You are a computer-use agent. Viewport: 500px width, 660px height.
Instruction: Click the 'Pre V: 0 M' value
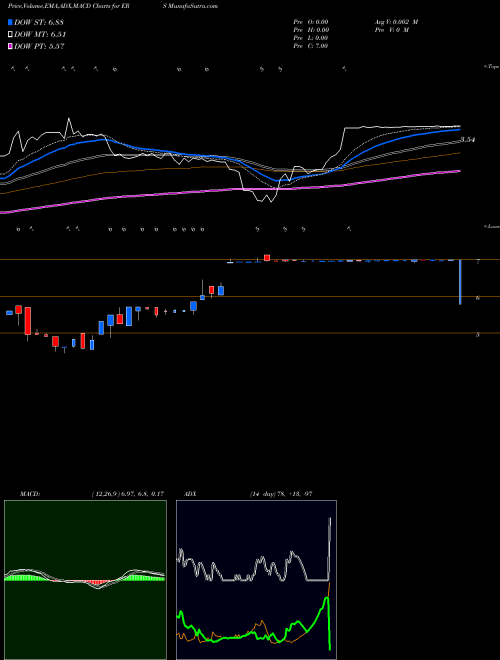tap(391, 30)
